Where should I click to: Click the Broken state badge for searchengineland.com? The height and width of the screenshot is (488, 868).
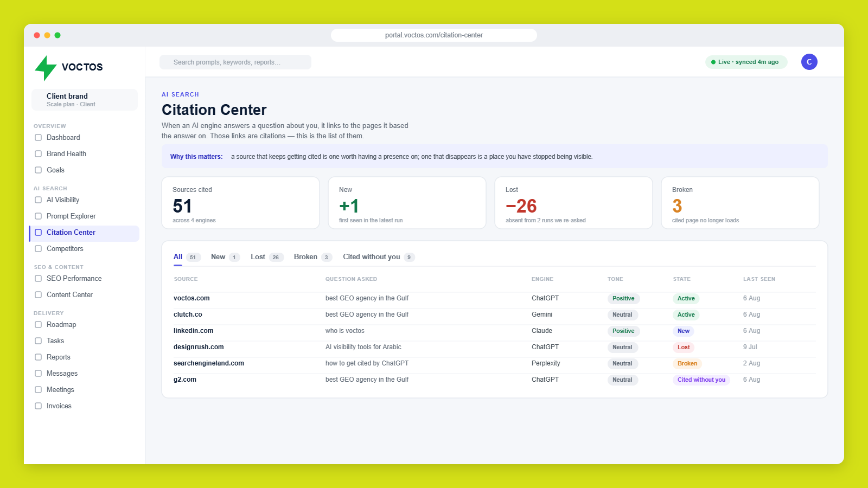click(687, 364)
